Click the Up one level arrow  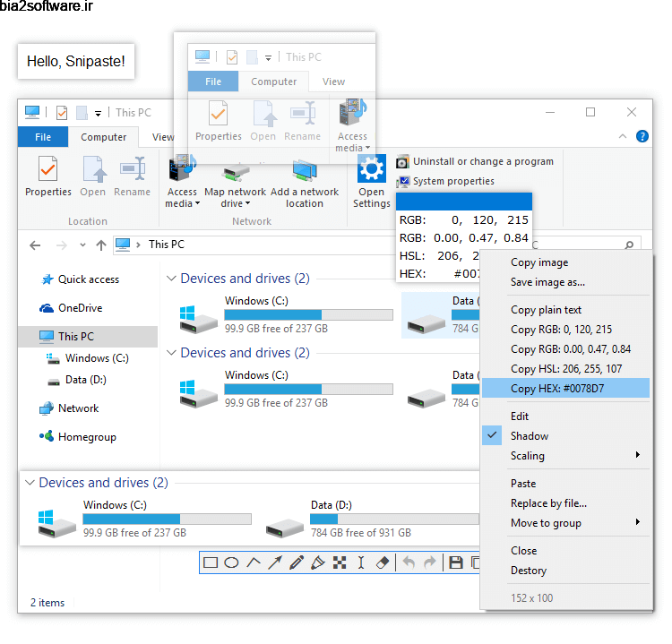(101, 245)
